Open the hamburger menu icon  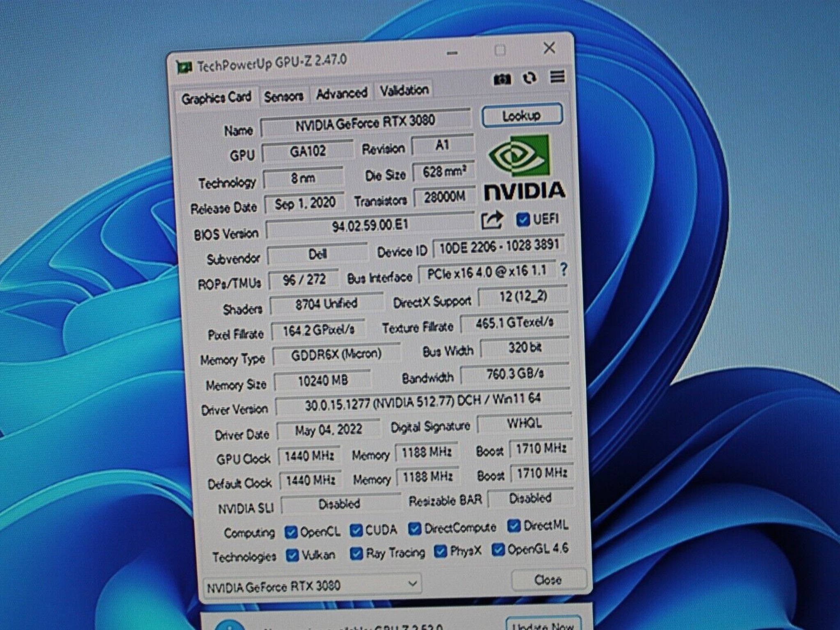(557, 76)
